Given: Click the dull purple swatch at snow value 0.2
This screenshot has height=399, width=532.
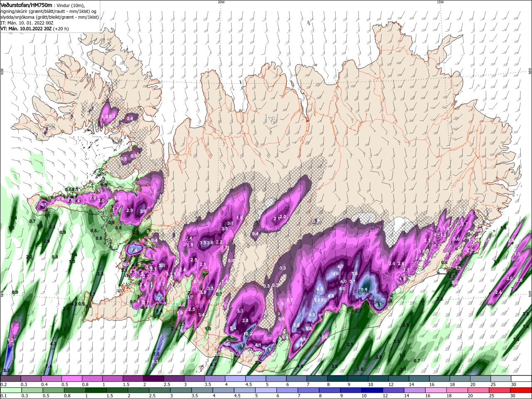Looking at the screenshot, I should click(10, 379).
